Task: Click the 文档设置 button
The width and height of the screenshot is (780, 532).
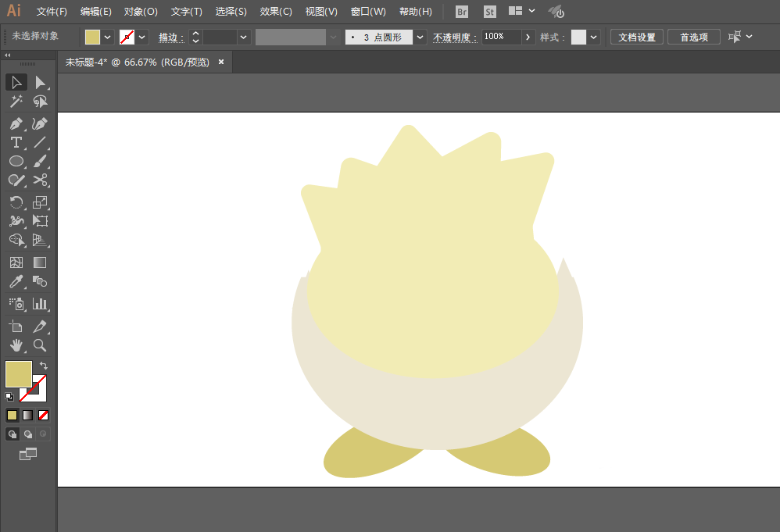Action: point(637,37)
